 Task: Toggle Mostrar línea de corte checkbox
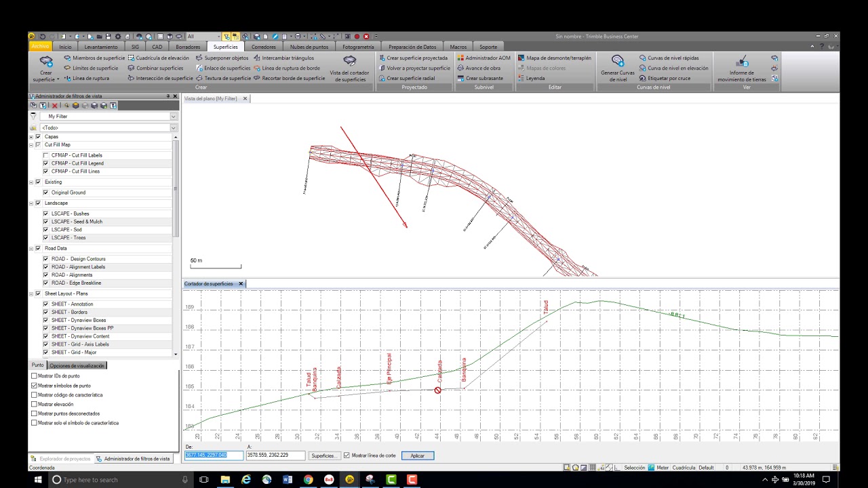[347, 455]
